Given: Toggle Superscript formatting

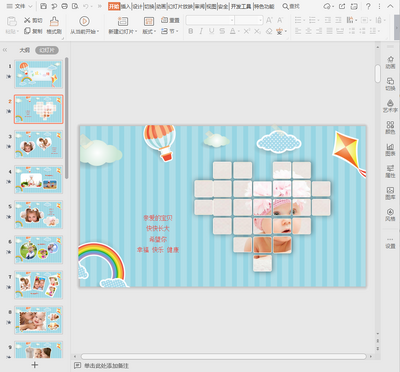Looking at the screenshot, I should (x=246, y=31).
